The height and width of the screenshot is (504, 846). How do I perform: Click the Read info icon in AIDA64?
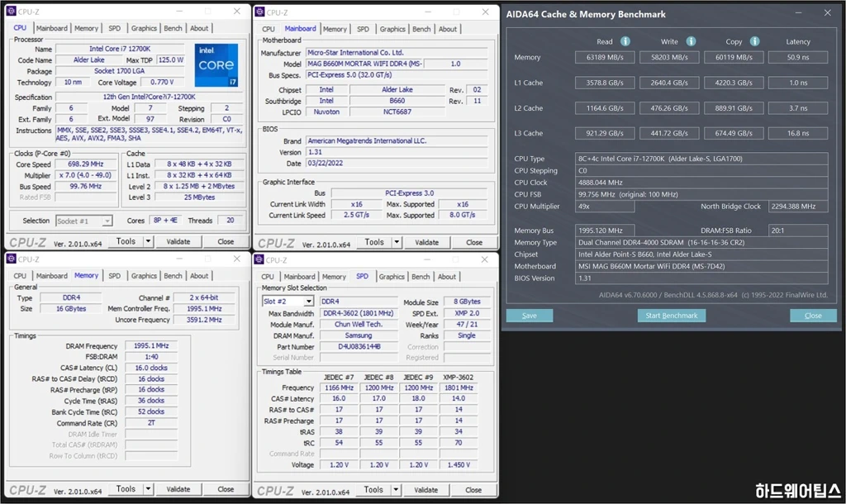pos(625,41)
